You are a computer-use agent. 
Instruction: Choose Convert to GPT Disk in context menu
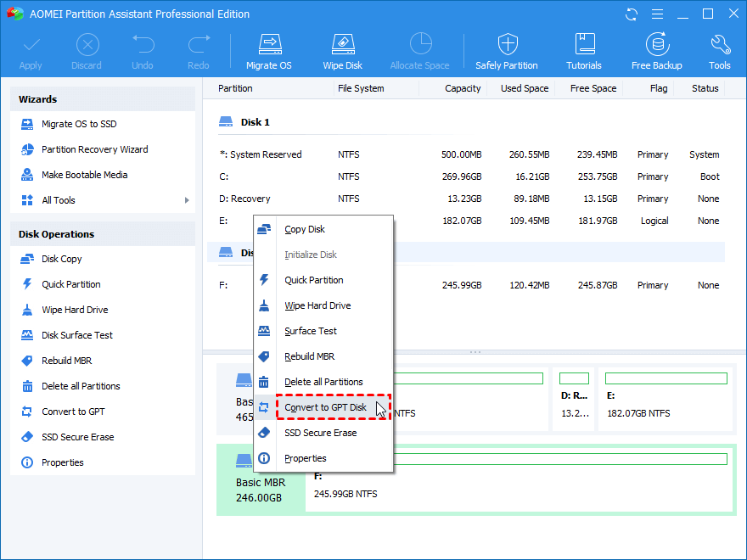[x=325, y=407]
